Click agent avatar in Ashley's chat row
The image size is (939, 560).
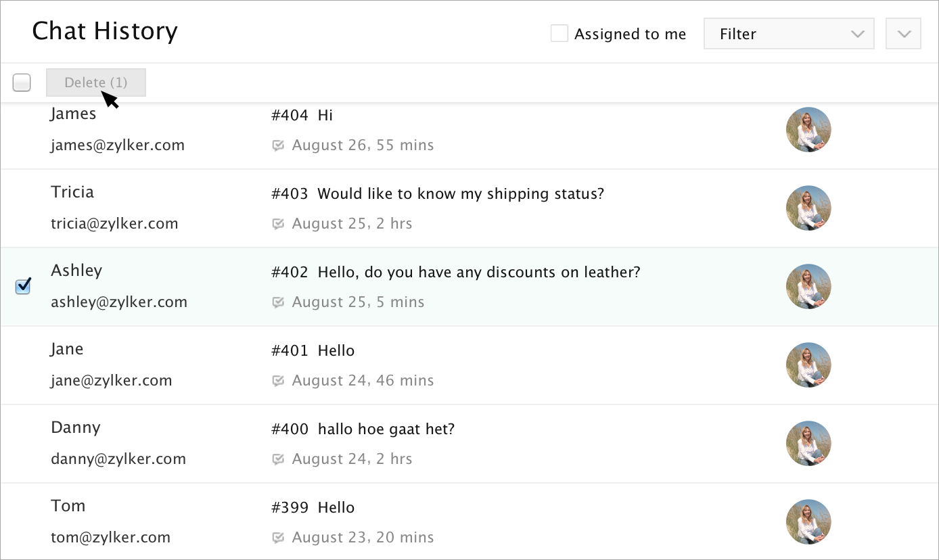(808, 287)
